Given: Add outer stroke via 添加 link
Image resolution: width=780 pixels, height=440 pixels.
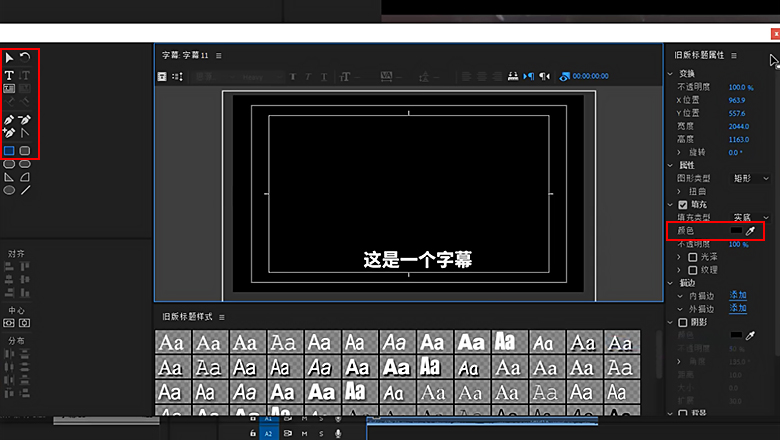Looking at the screenshot, I should point(738,308).
